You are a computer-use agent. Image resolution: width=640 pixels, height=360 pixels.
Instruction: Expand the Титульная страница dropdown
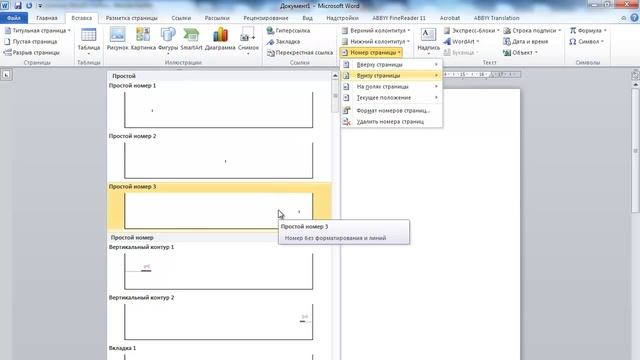click(69, 31)
